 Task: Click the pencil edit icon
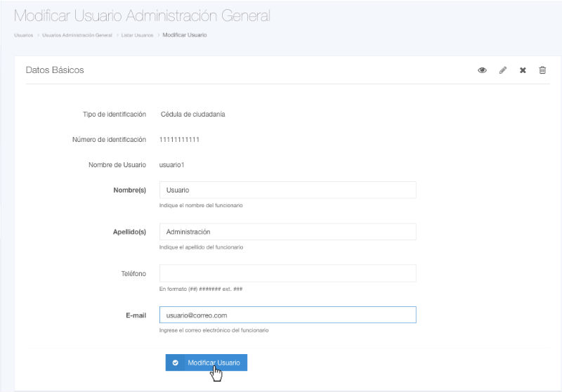coord(503,70)
